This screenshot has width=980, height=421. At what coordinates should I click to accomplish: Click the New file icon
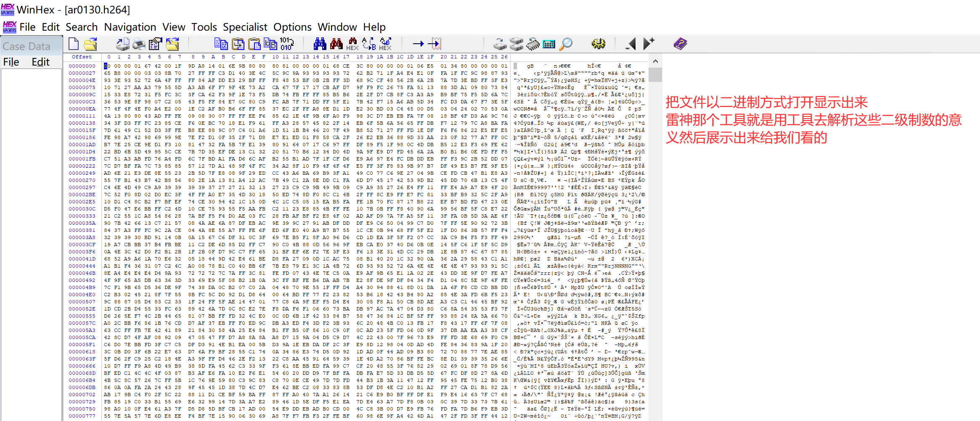tap(74, 44)
